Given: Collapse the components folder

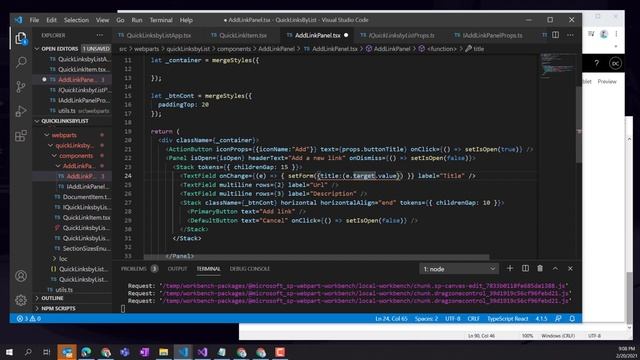Looking at the screenshot, I should tap(76, 156).
